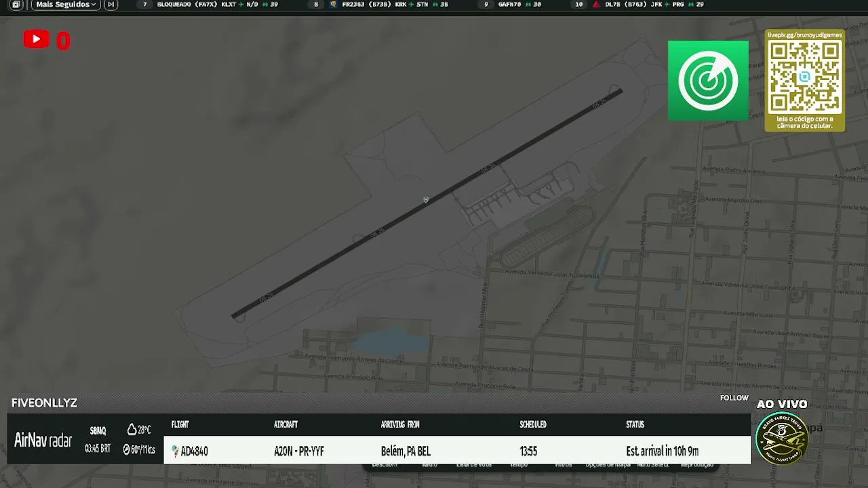Click the window icon left of 'Mais Seguidos'
Image resolution: width=868 pixels, height=488 pixels.
coord(16,5)
